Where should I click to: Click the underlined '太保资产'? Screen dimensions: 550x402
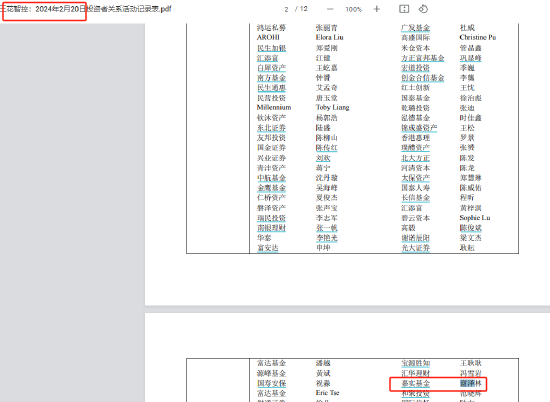point(415,178)
